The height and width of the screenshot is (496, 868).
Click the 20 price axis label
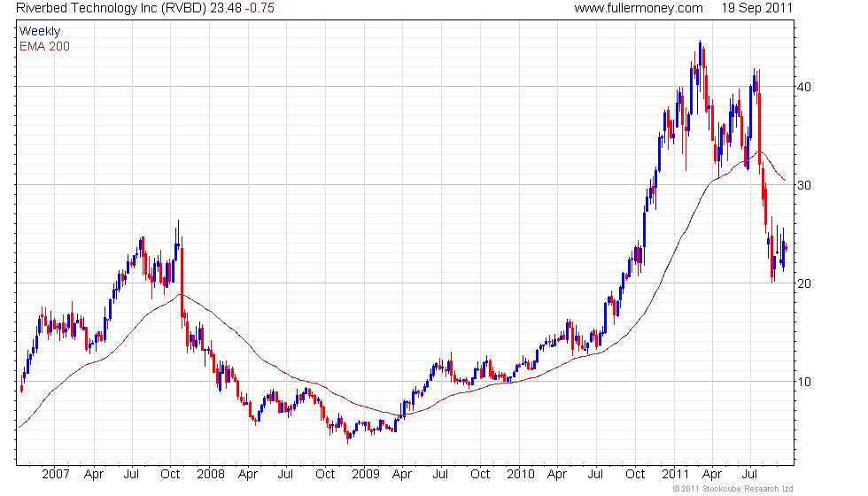pyautogui.click(x=804, y=283)
